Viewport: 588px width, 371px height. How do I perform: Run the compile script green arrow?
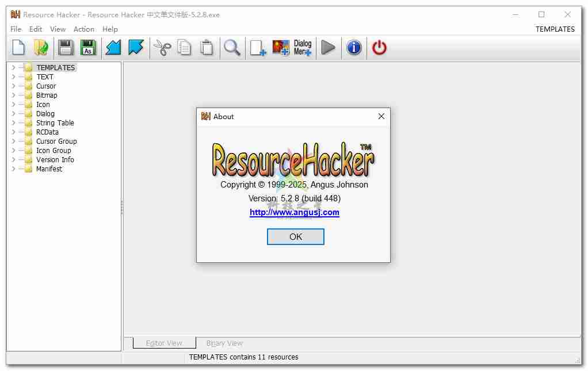click(329, 48)
